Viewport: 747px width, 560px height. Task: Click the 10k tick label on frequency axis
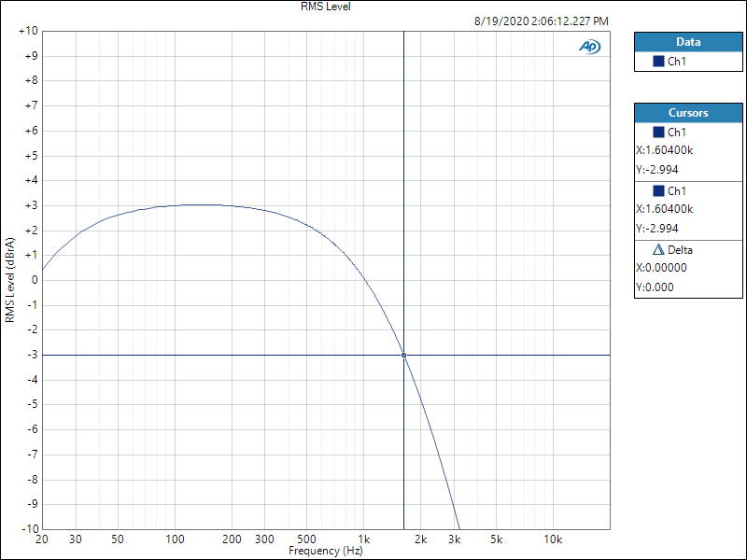[553, 539]
